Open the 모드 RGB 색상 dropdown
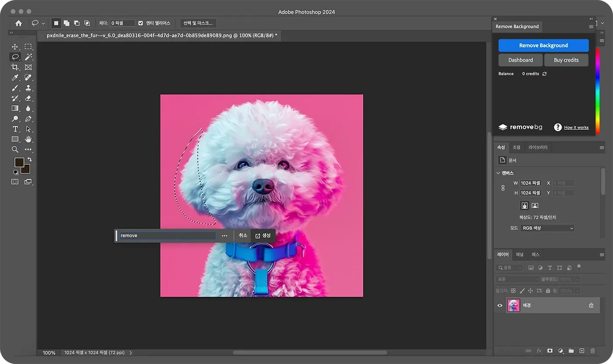 [547, 228]
